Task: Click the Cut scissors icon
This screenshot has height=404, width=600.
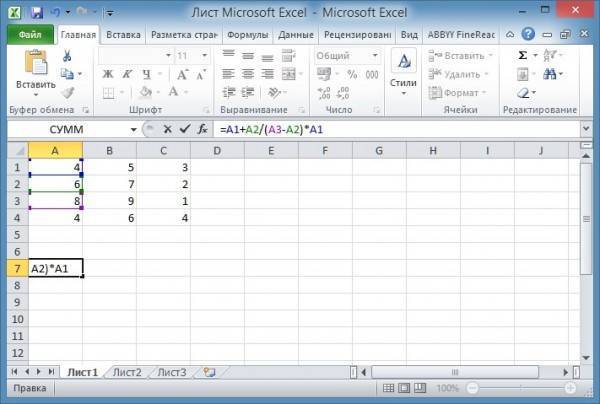Action: 67,56
